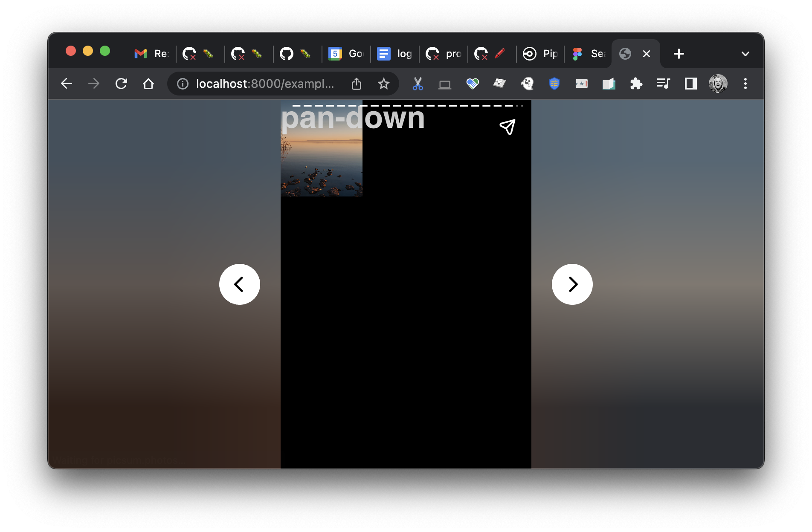Click the browser forward arrow
812x532 pixels.
pyautogui.click(x=94, y=84)
